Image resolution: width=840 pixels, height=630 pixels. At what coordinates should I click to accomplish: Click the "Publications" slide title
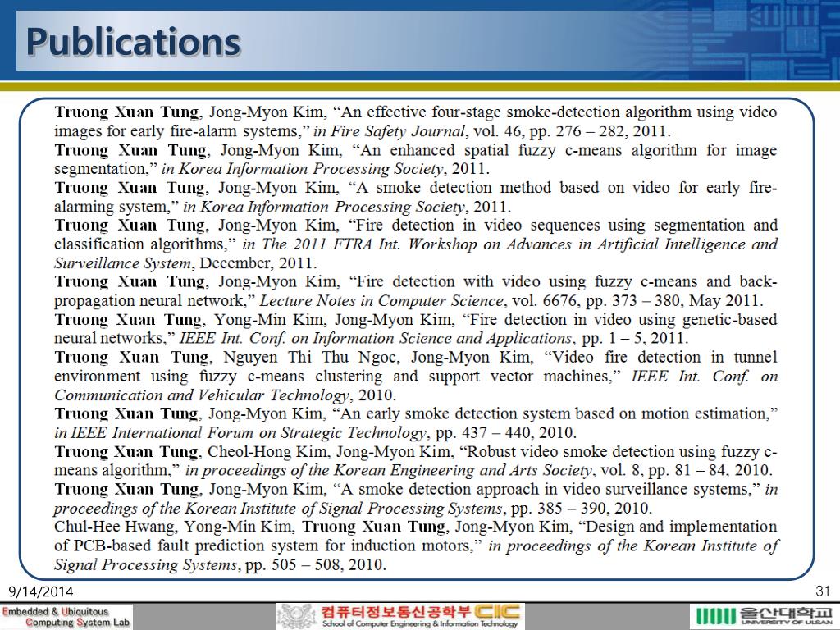point(134,42)
